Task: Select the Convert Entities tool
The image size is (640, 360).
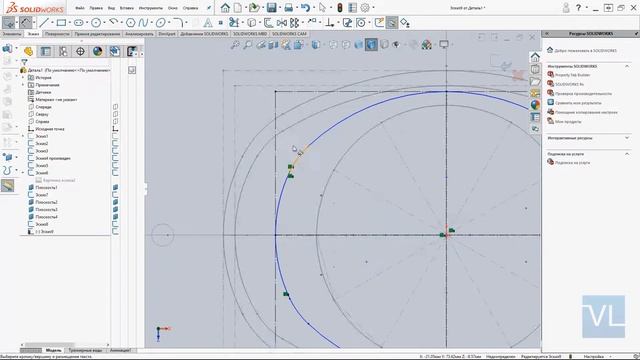Action: (252, 23)
